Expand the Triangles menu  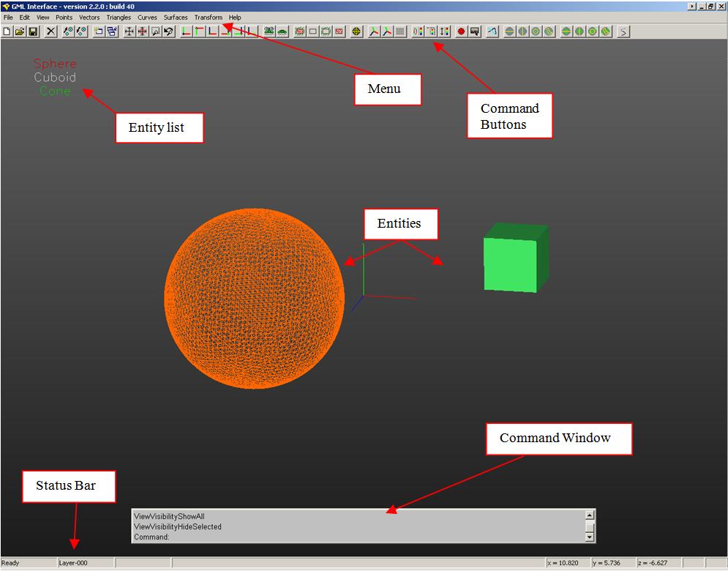click(x=119, y=18)
